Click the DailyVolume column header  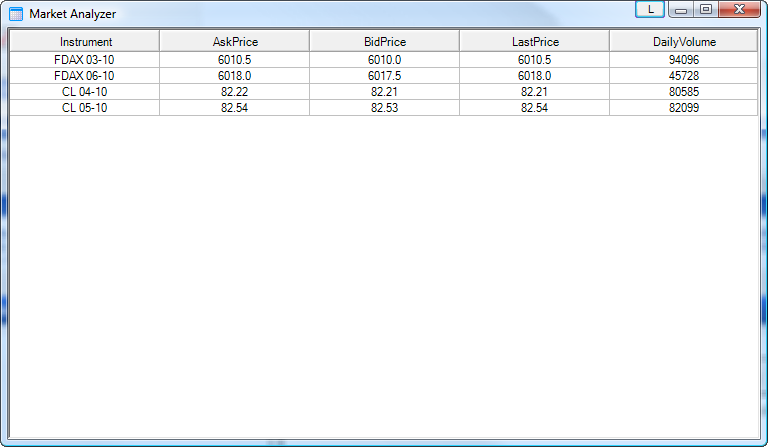(684, 42)
